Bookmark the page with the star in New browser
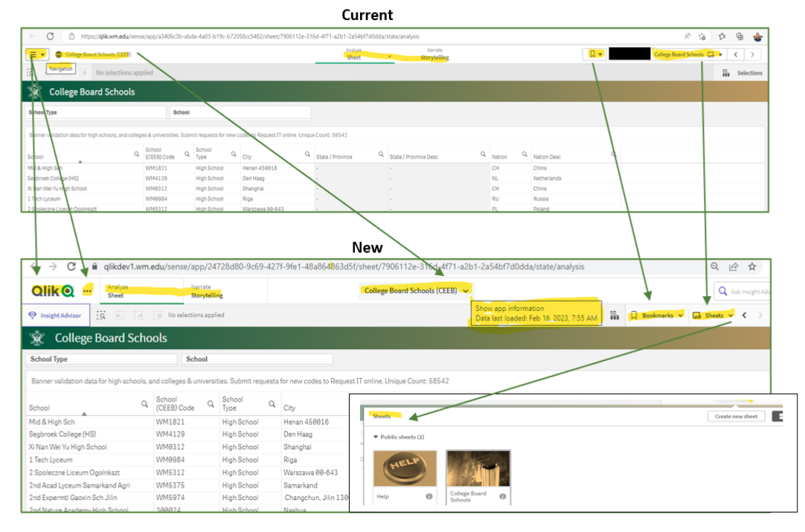Viewport: 805px width, 532px height. tap(752, 266)
